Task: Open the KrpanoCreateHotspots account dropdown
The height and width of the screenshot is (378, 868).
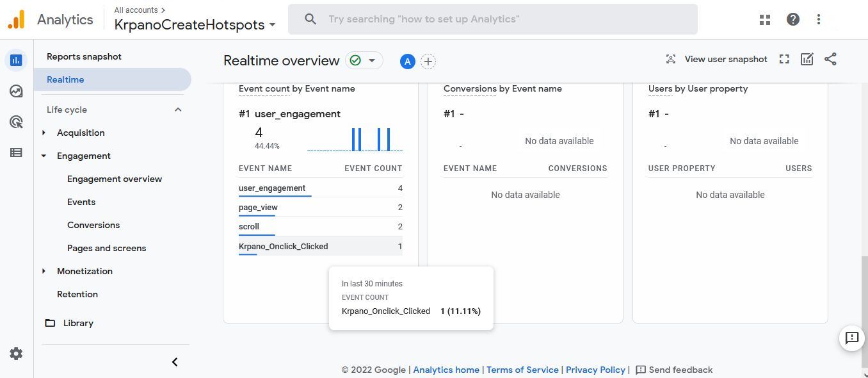Action: coord(195,25)
